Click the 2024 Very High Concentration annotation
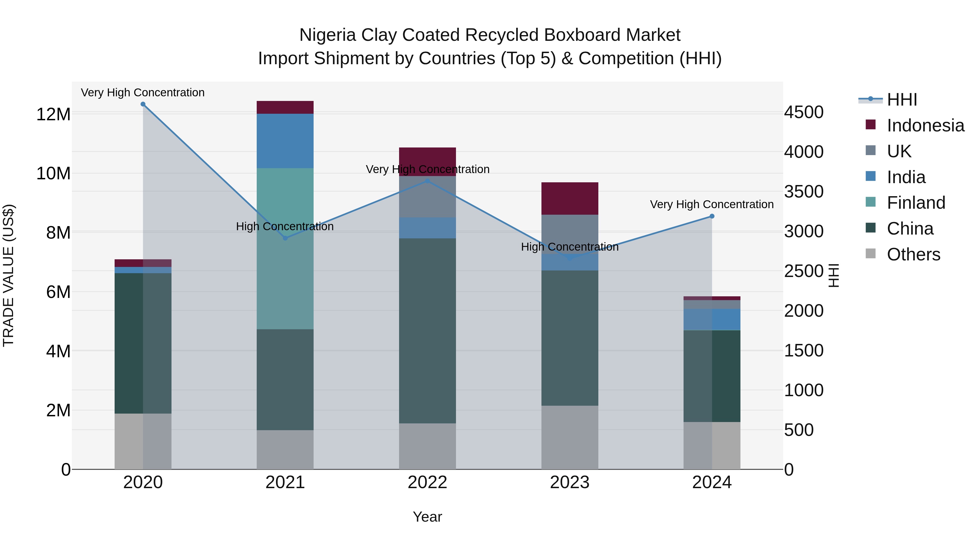The height and width of the screenshot is (551, 980). 712,204
